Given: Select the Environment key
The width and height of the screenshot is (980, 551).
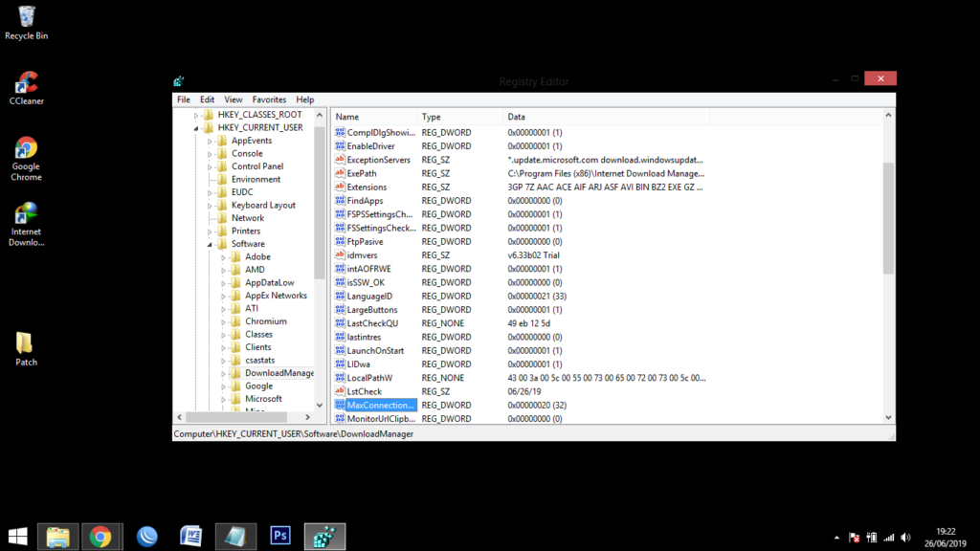Looking at the screenshot, I should (x=256, y=179).
